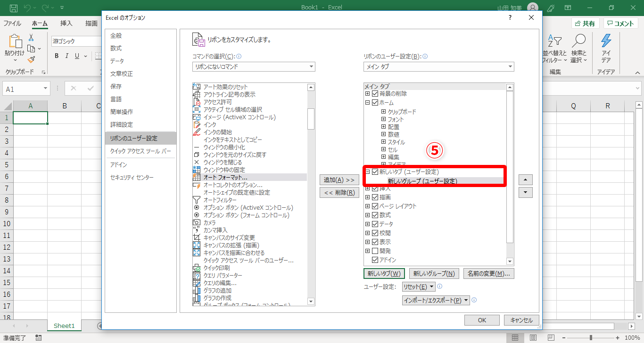Viewport: 644px width, 343px height.
Task: Select 全般 in the options sidebar
Action: pos(116,35)
